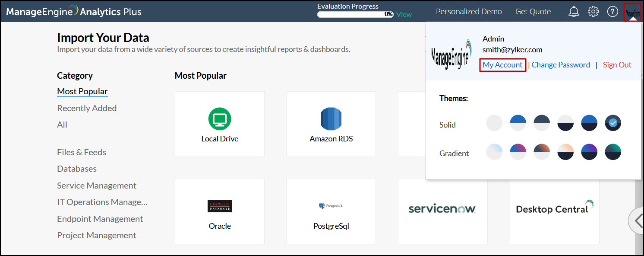Click the Import Your Data heading
The width and height of the screenshot is (644, 256).
[103, 37]
